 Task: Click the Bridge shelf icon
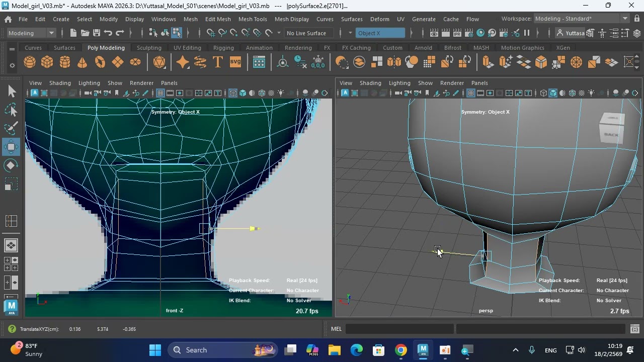pyautogui.click(x=524, y=62)
